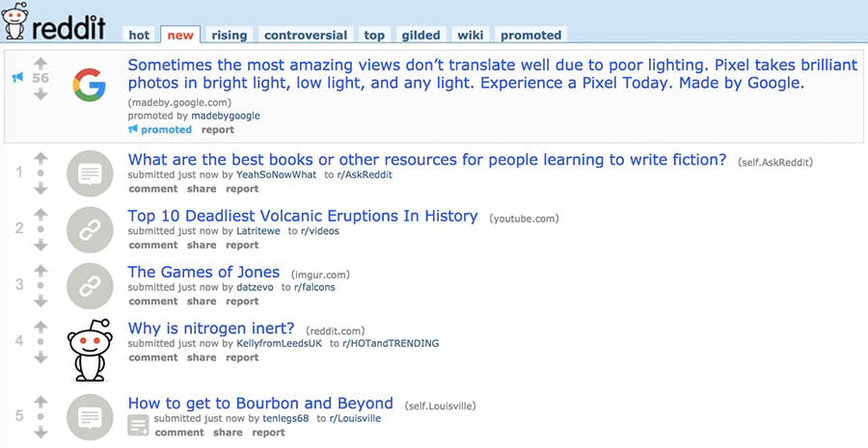Click the megaphone promoted icon beside vote count
This screenshot has width=868, height=448.
pos(17,78)
